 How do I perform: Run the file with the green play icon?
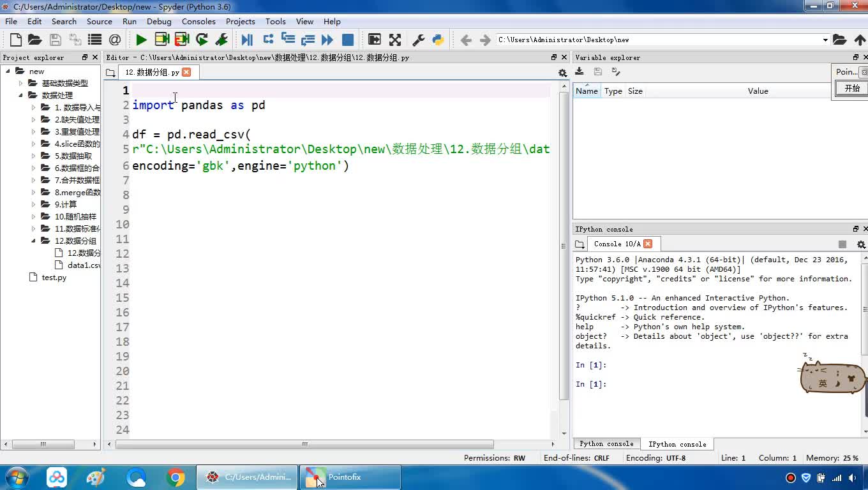click(141, 40)
